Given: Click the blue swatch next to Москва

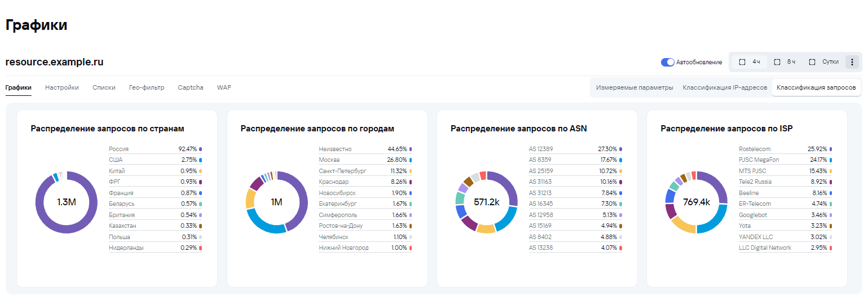Looking at the screenshot, I should (410, 160).
